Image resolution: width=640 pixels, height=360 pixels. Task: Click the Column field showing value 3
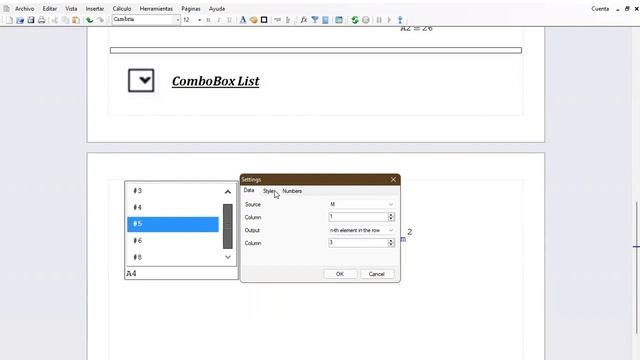pos(358,243)
